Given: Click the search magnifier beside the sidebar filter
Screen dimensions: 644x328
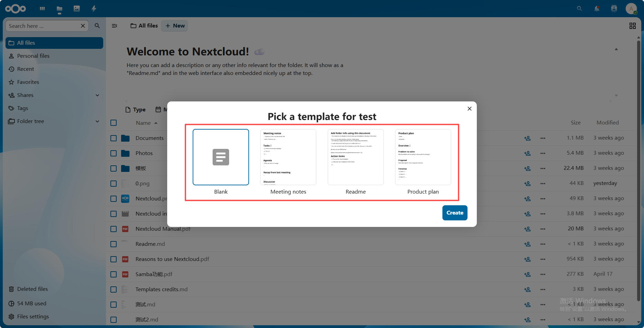Looking at the screenshot, I should [97, 26].
